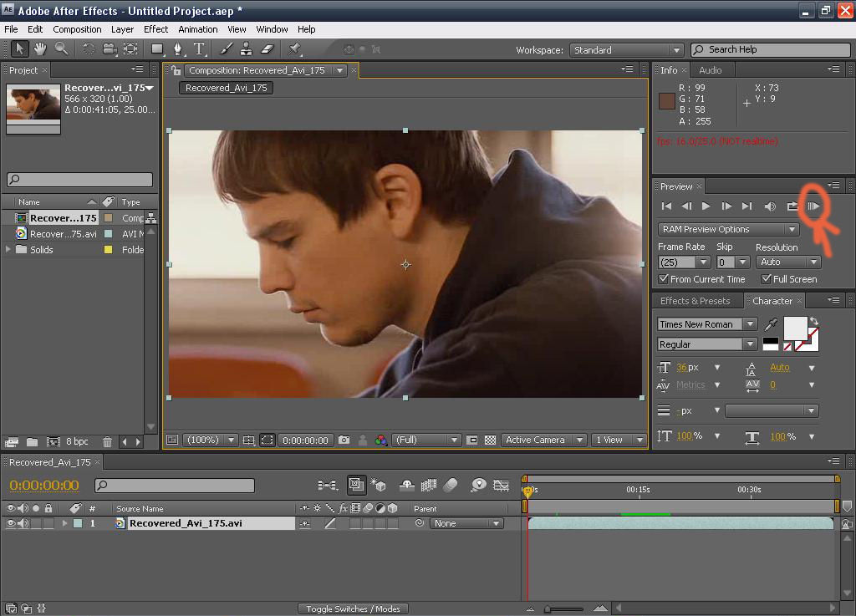Select the Horizontal Type tool
Screen dimensions: 856x616
point(199,49)
